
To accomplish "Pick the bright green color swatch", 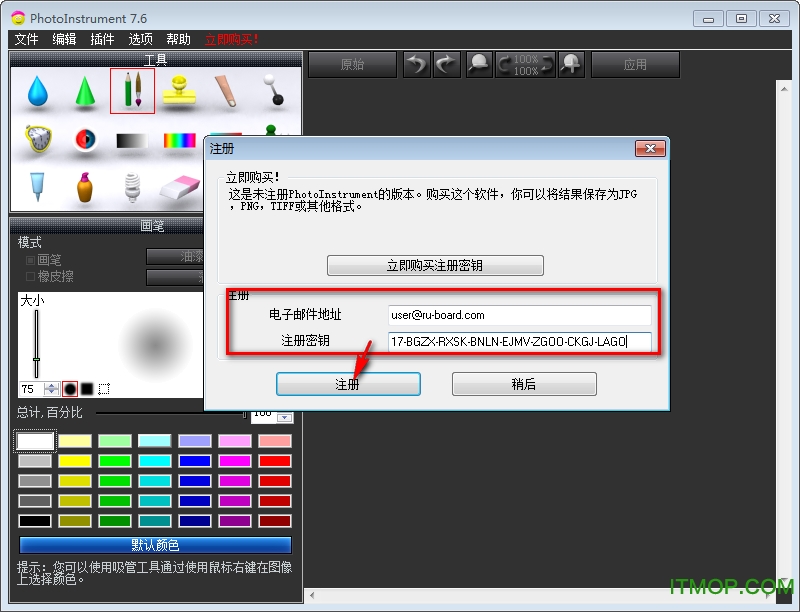I will click(115, 461).
